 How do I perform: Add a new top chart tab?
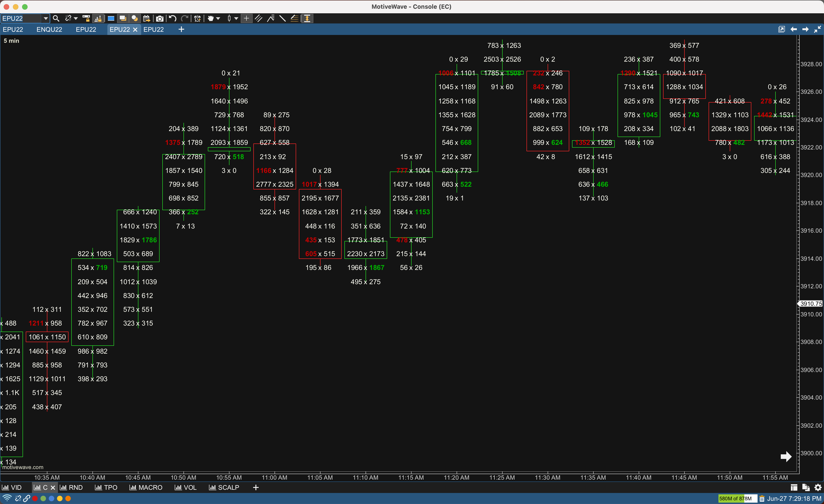pos(181,29)
